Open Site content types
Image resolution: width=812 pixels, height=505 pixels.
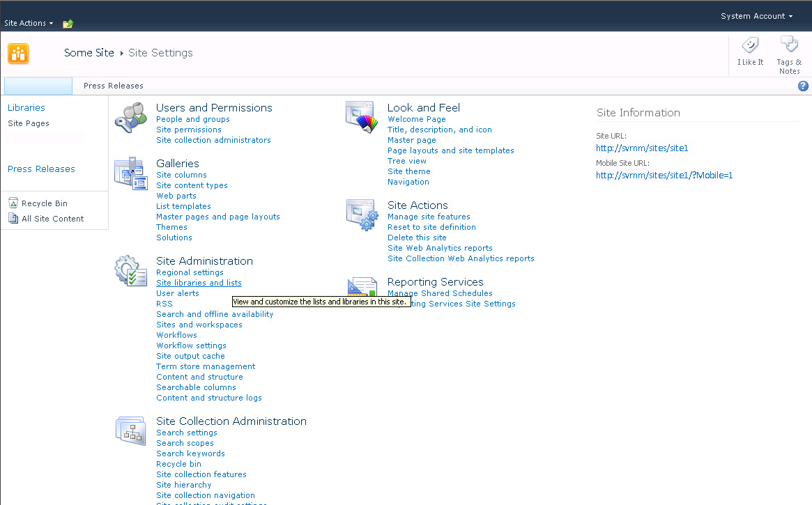(192, 185)
